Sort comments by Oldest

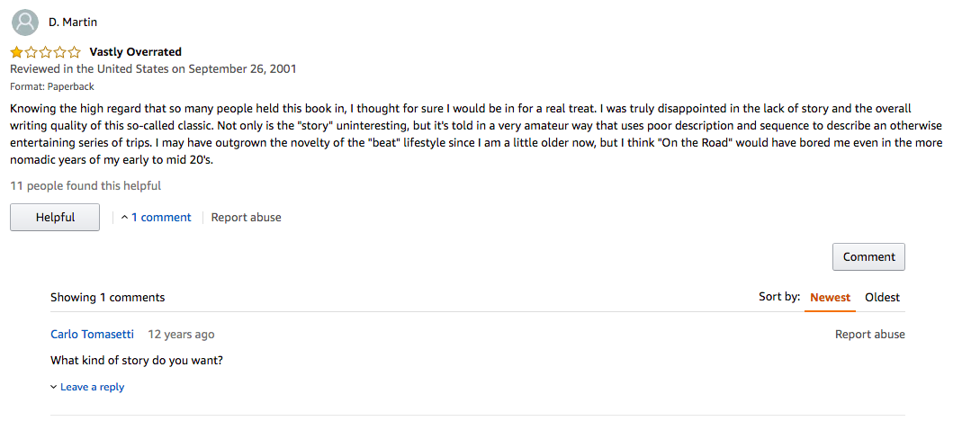click(x=882, y=297)
